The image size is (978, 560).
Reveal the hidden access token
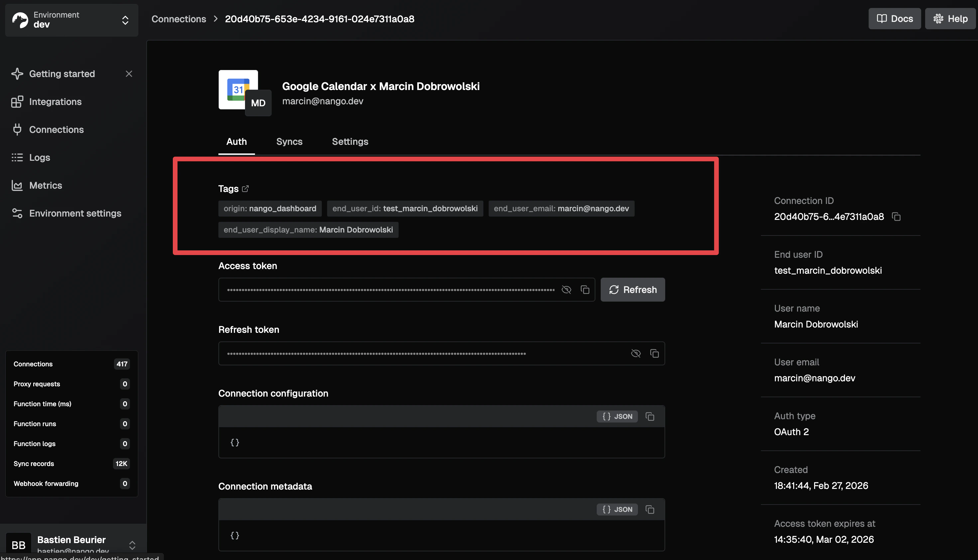[566, 289]
